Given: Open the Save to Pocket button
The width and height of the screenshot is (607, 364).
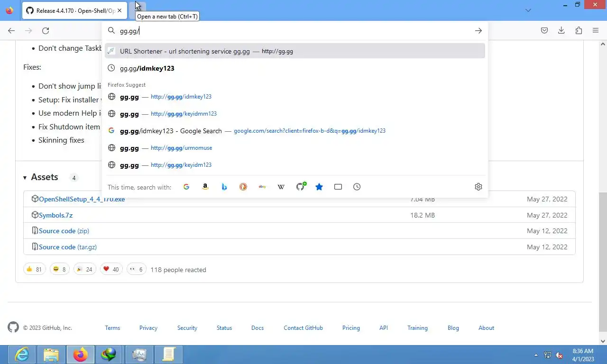Looking at the screenshot, I should pyautogui.click(x=544, y=31).
